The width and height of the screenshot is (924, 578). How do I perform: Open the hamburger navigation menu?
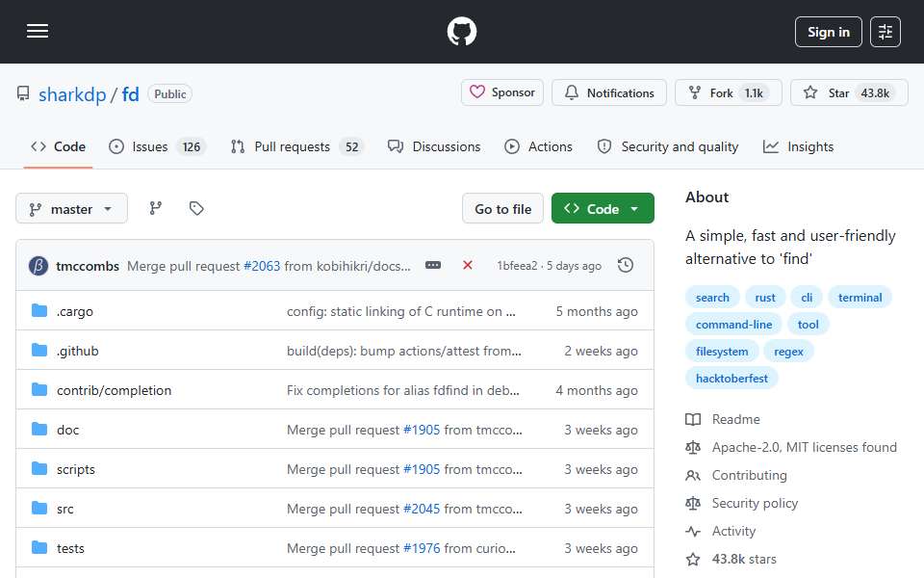38,31
